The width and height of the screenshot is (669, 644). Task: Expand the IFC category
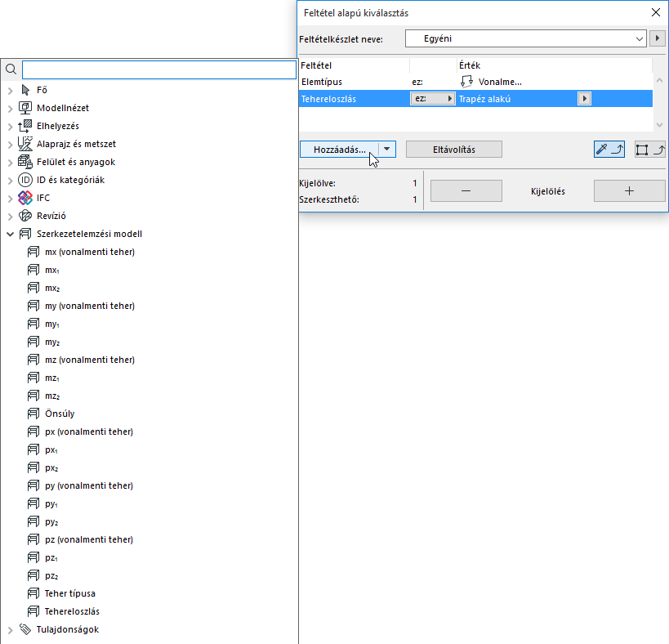coord(11,199)
